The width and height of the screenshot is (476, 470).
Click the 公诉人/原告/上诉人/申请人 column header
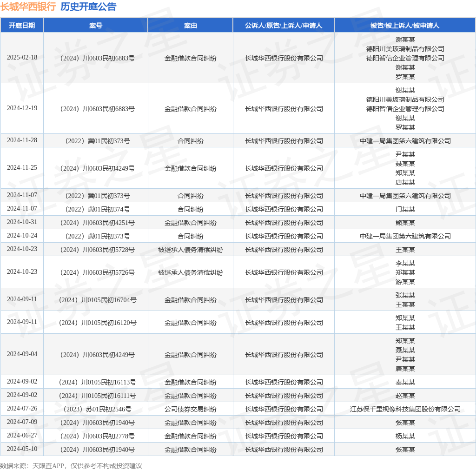284,26
